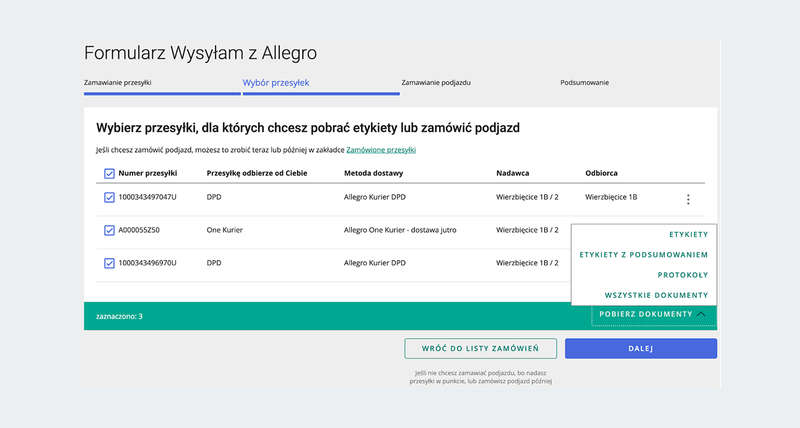
Task: Click shipment number A000055Z50
Action: pos(139,230)
